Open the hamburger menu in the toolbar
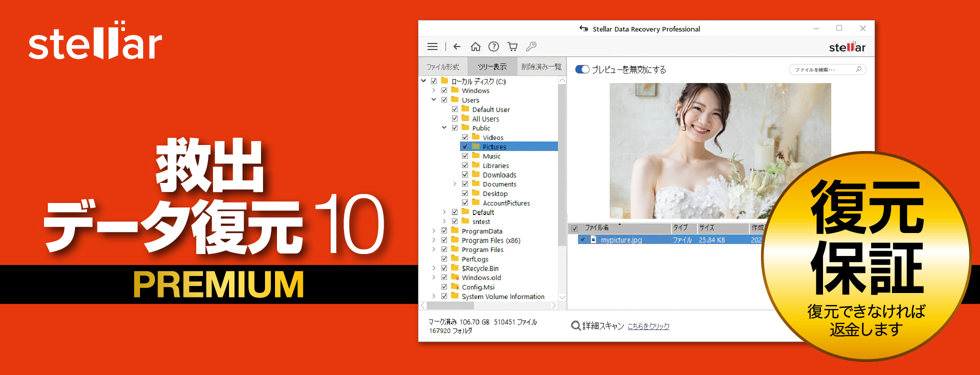This screenshot has height=375, width=980. [x=432, y=46]
